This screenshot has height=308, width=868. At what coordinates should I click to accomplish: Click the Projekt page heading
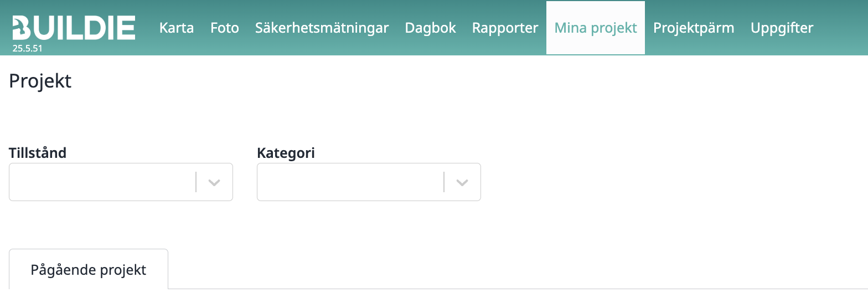click(40, 81)
